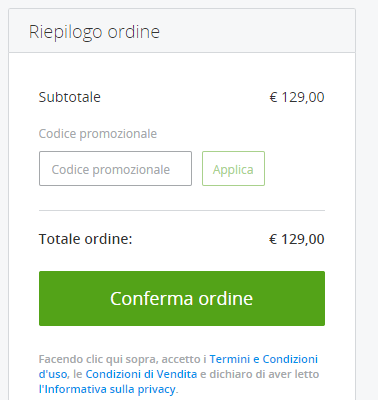This screenshot has width=378, height=400.
Task: Click the Facendo clic qui sopra text
Action: pos(99,359)
